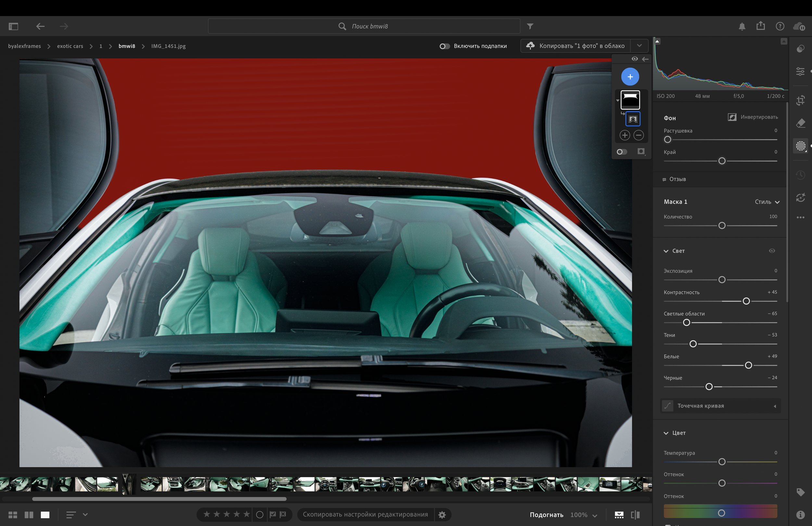
Task: Open the Edit sliders panel icon
Action: [800, 72]
